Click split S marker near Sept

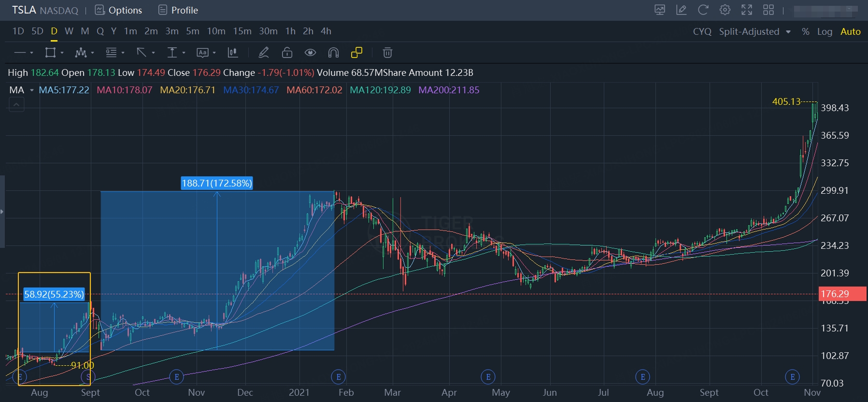[88, 377]
